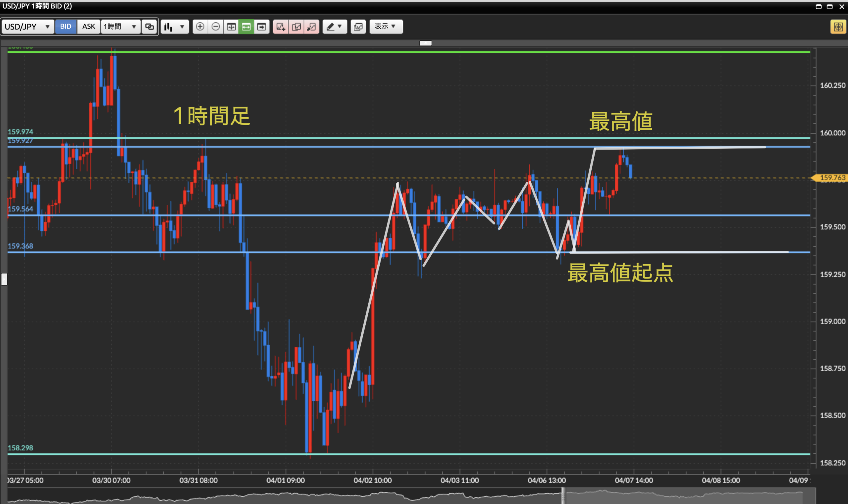Open the 1時間 timeframe dropdown
This screenshot has height=504, width=848.
tap(120, 26)
